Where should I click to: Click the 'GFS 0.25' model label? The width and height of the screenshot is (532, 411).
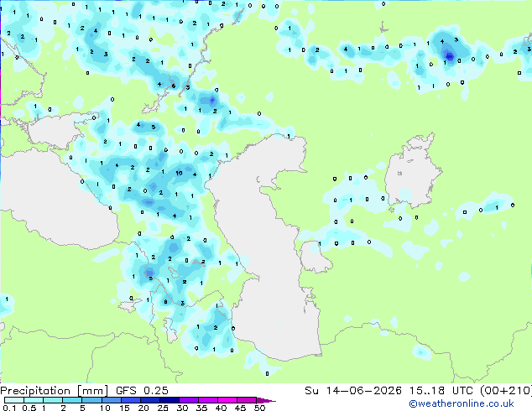click(142, 391)
